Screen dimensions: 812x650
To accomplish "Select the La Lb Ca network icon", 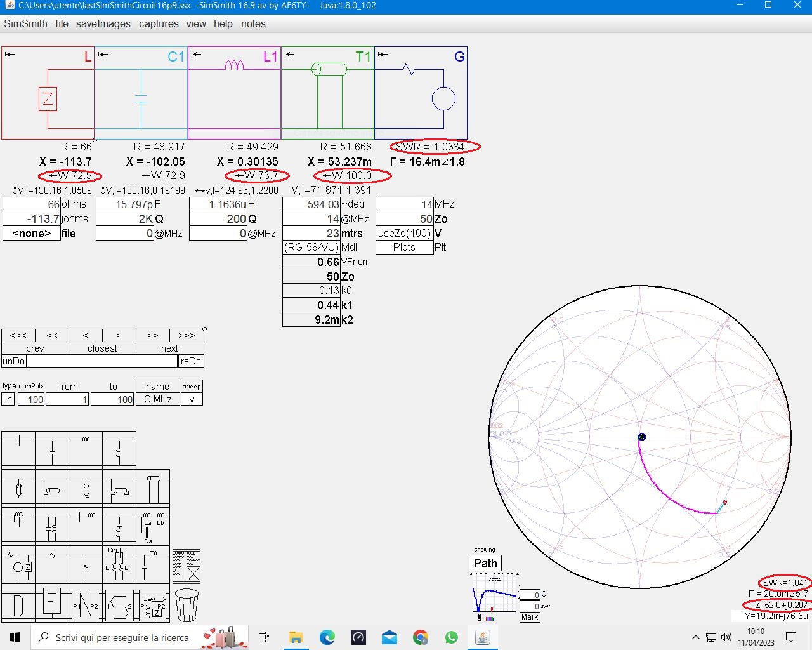I will click(153, 525).
